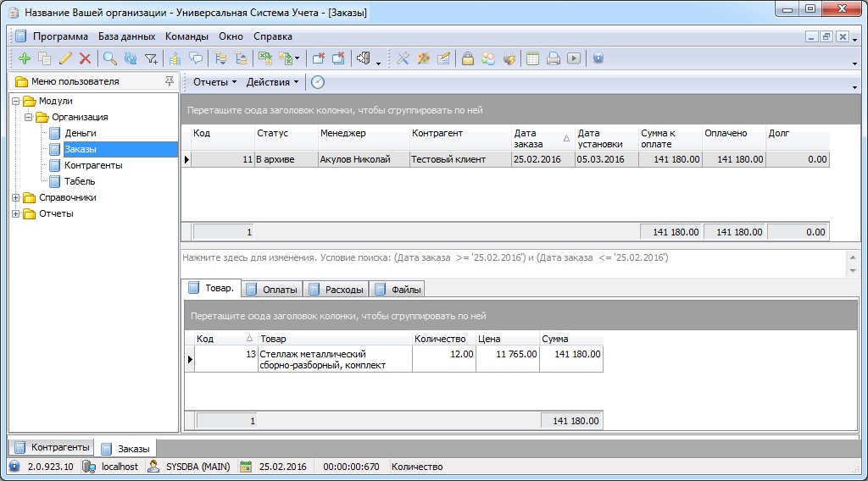Click the Print icon
Image resolution: width=868 pixels, height=481 pixels.
tap(553, 58)
